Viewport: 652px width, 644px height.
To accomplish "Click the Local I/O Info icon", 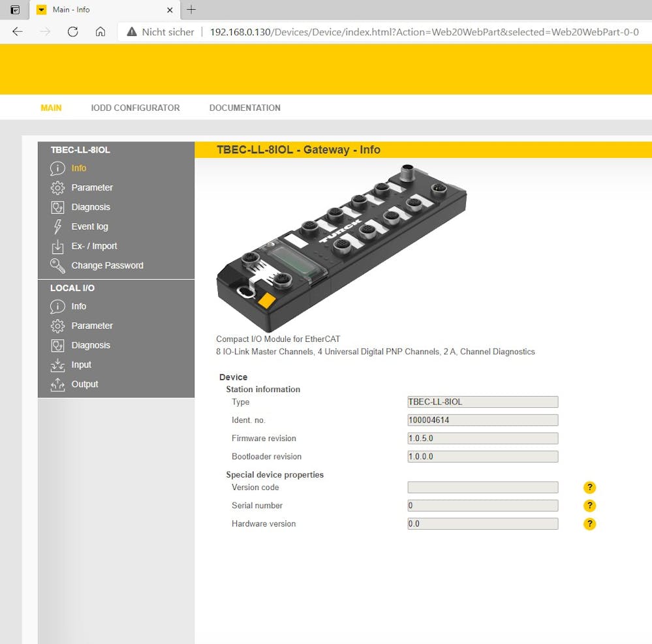I will (x=57, y=307).
